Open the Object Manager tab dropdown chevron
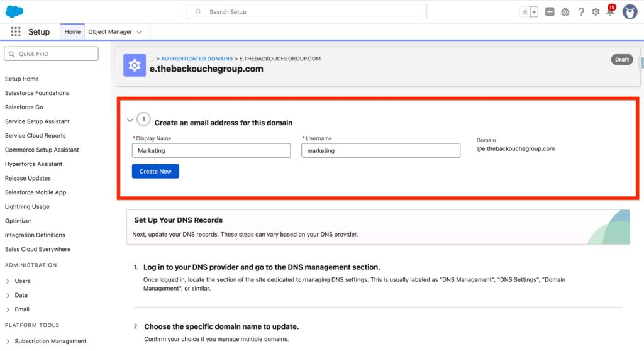The height and width of the screenshot is (351, 644). [139, 32]
